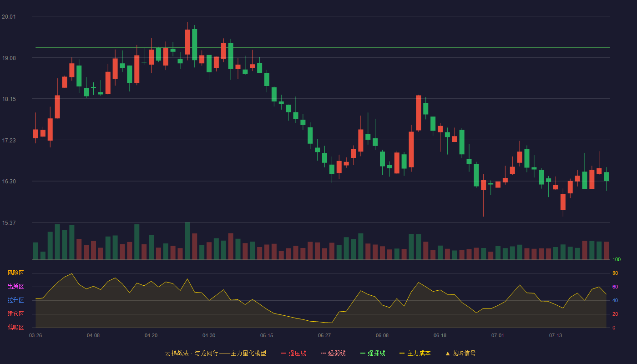Click the 15.37 price axis label
This screenshot has height=364, width=637.
tap(9, 223)
